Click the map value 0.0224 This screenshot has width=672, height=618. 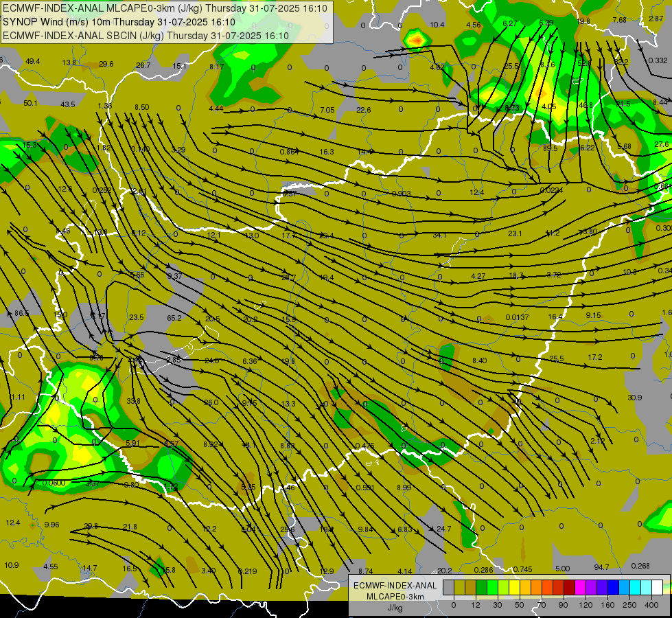pyautogui.click(x=552, y=190)
